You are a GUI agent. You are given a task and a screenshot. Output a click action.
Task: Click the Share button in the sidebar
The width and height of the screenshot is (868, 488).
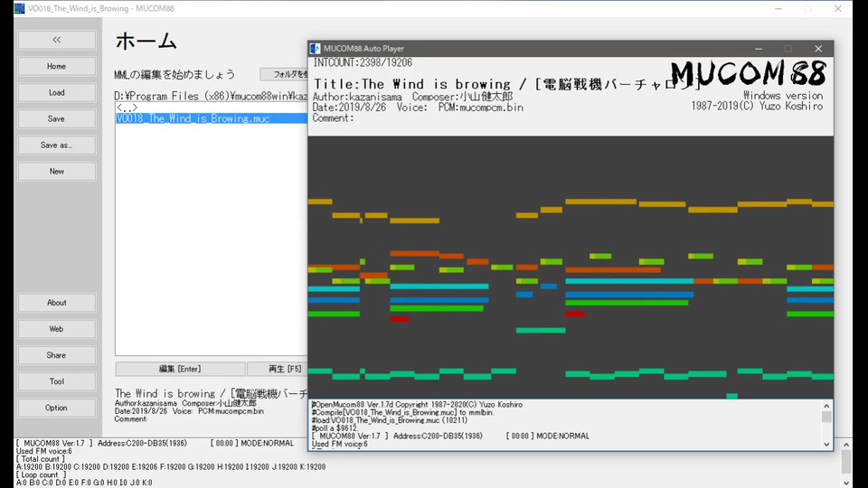click(56, 355)
